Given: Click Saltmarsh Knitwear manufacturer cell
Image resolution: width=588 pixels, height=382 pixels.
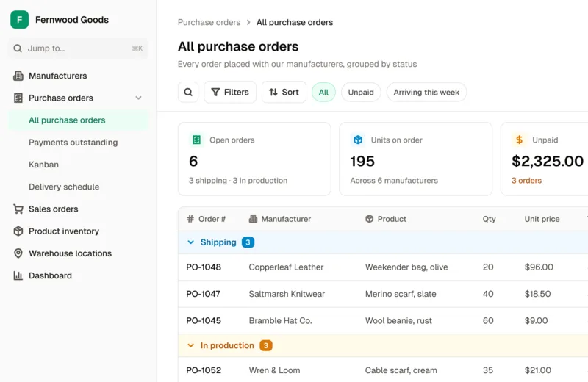Looking at the screenshot, I should pyautogui.click(x=287, y=294).
